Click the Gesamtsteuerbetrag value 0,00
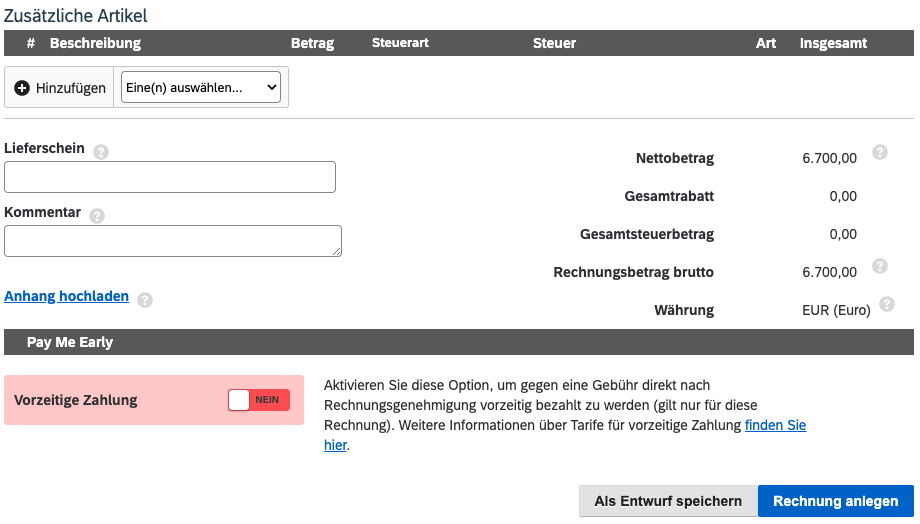Screen dimensions: 920x524 coord(843,234)
